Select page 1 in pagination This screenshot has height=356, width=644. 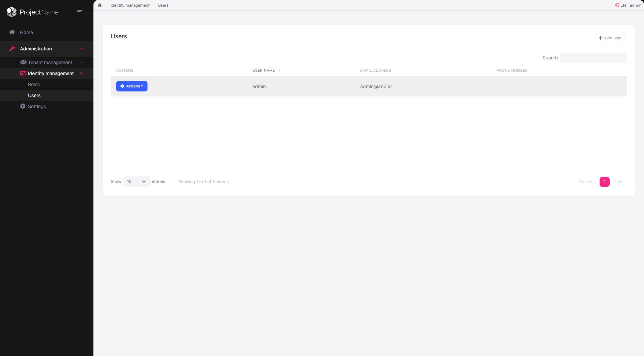pyautogui.click(x=604, y=182)
